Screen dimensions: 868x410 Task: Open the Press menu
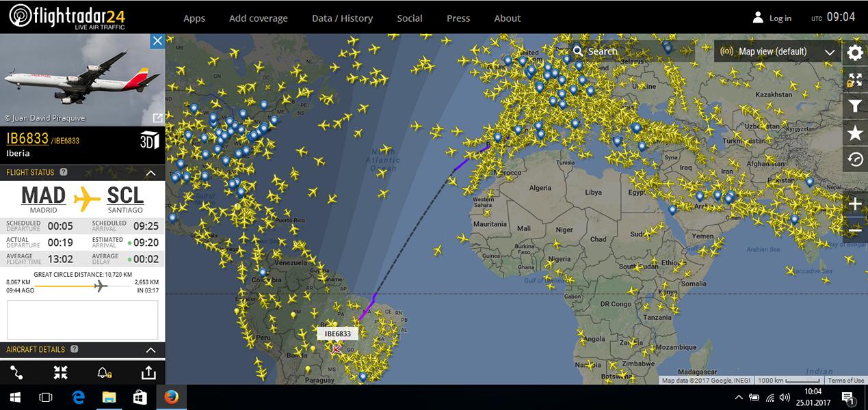tap(458, 18)
